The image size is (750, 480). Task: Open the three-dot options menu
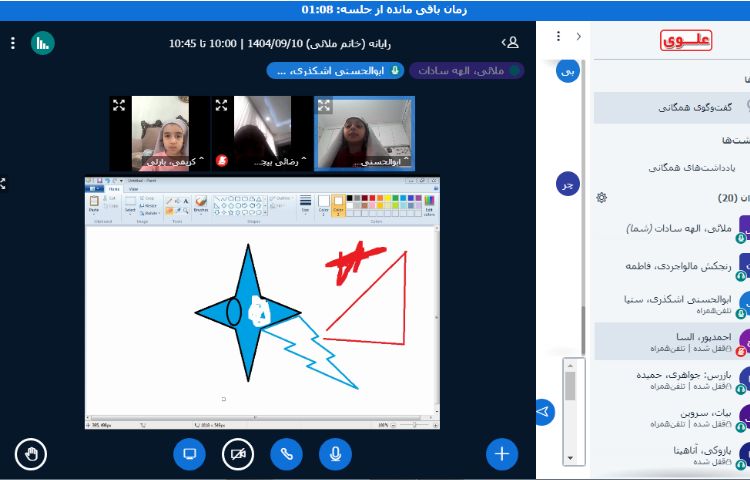13,43
